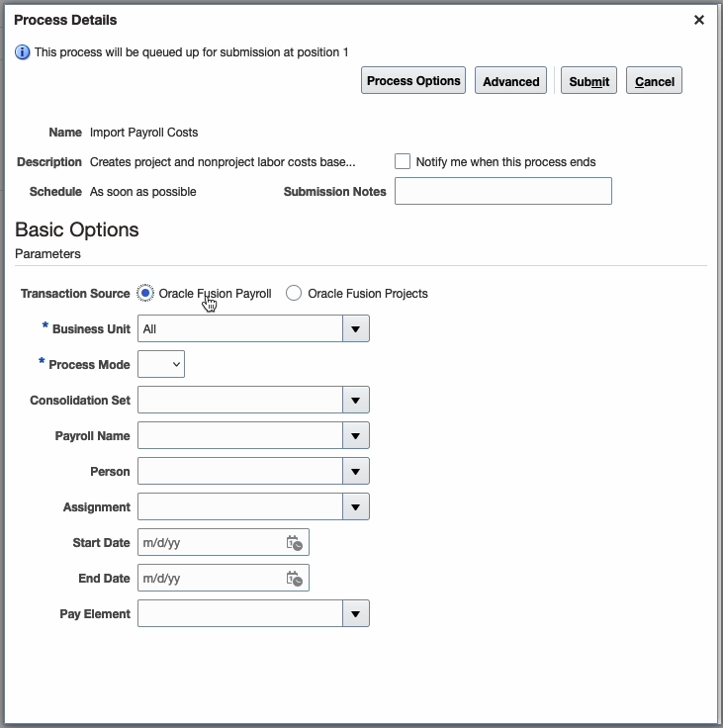Expand the Business Unit dropdown arrow
The image size is (723, 728).
click(x=356, y=328)
